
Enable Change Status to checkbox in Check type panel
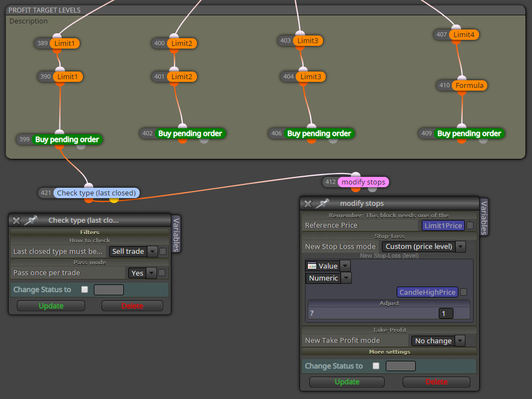[x=85, y=289]
